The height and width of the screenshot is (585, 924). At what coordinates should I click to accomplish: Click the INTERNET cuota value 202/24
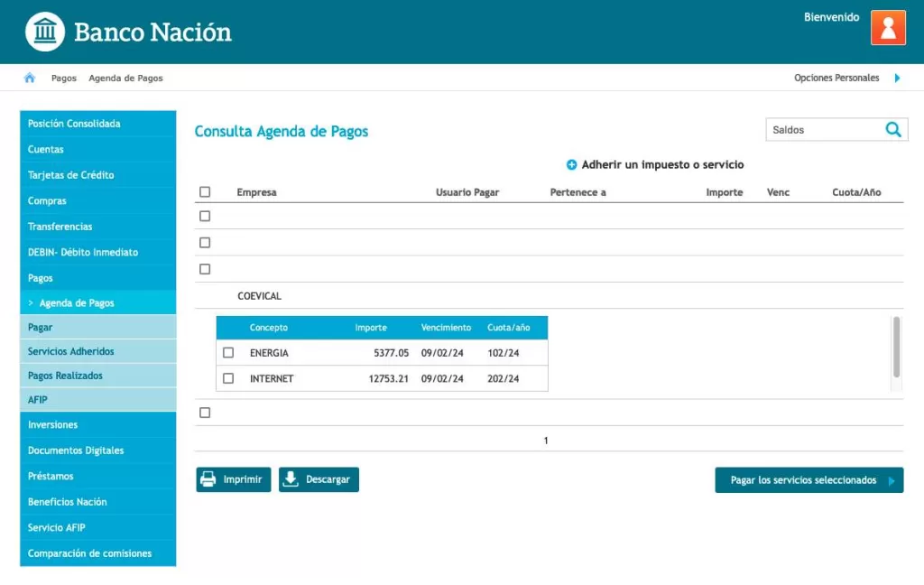pos(504,378)
